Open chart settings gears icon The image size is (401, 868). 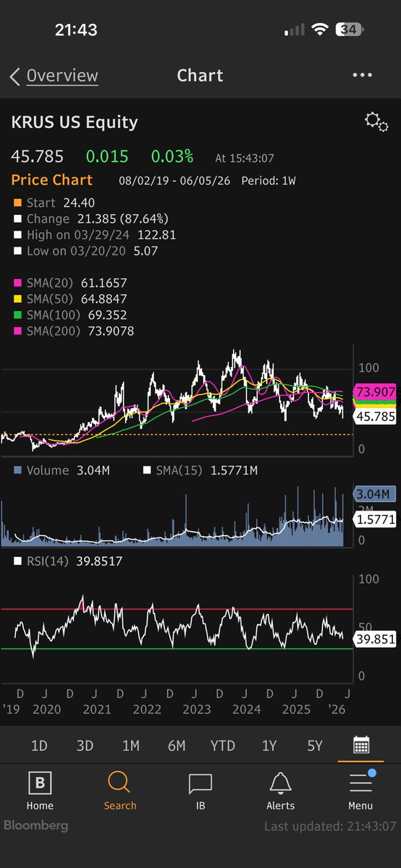[376, 122]
